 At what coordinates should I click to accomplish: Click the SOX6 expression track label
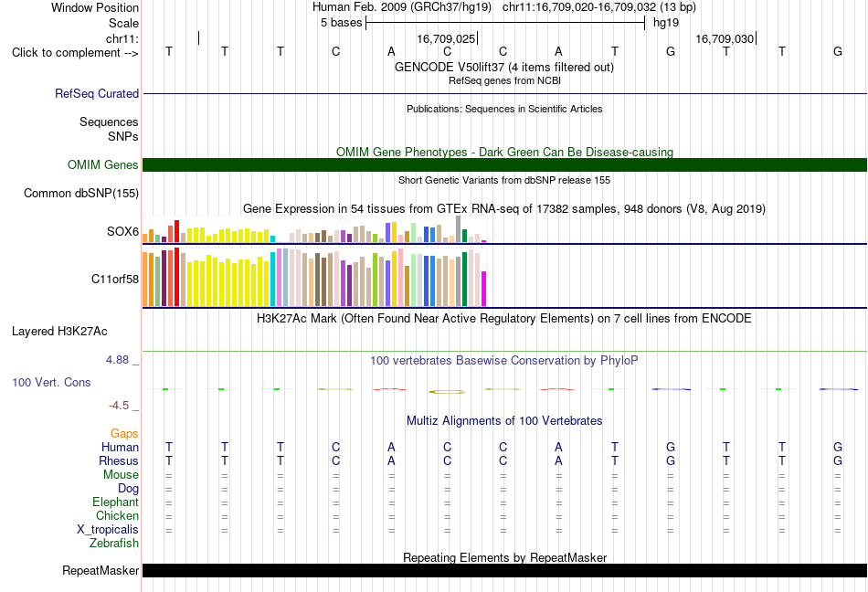[x=122, y=231]
